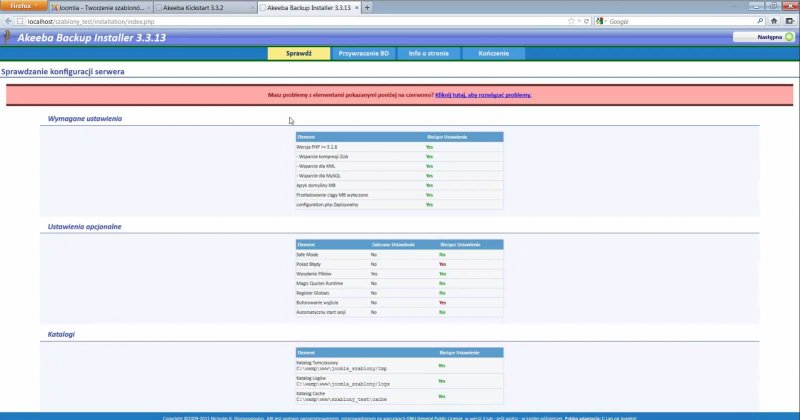Bookmark this page with the star icon
Image resolution: width=800 pixels, height=420 pixels.
point(570,21)
